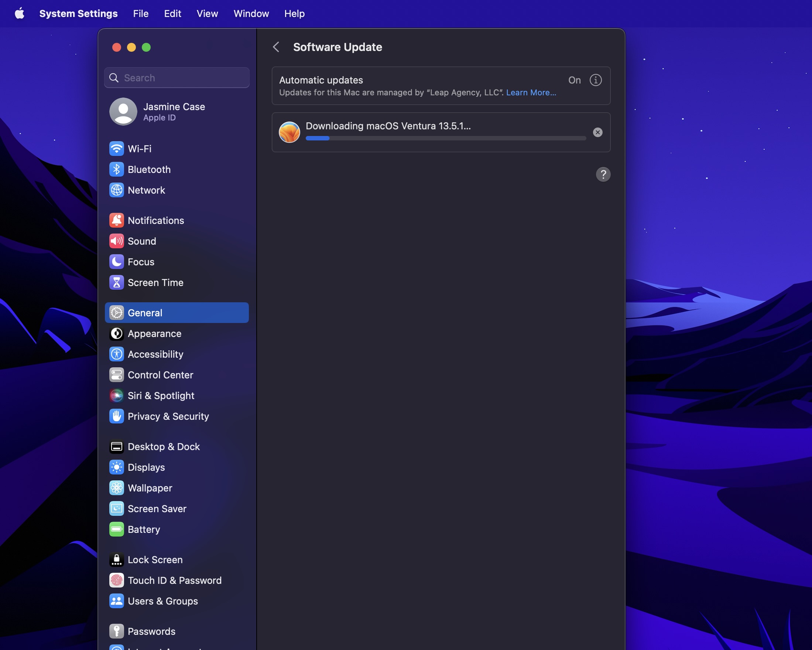Screen dimensions: 812x650
Task: Click the download progress bar
Action: coord(446,138)
